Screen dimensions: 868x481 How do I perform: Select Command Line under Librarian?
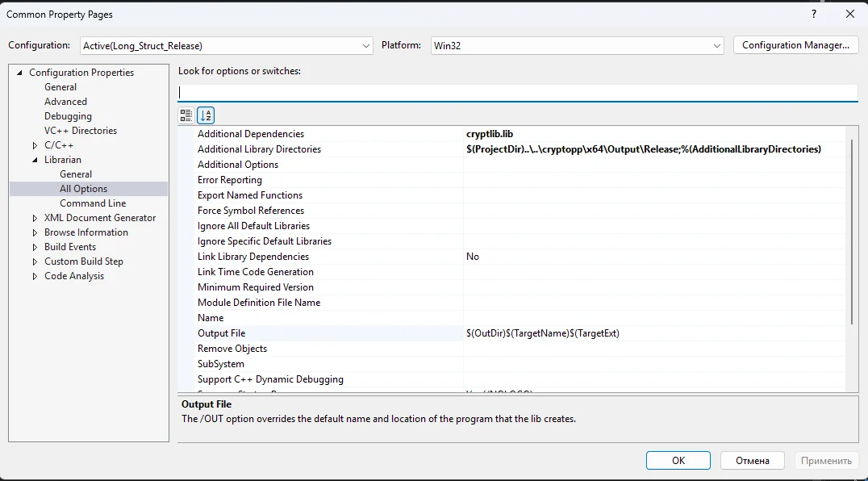point(93,203)
